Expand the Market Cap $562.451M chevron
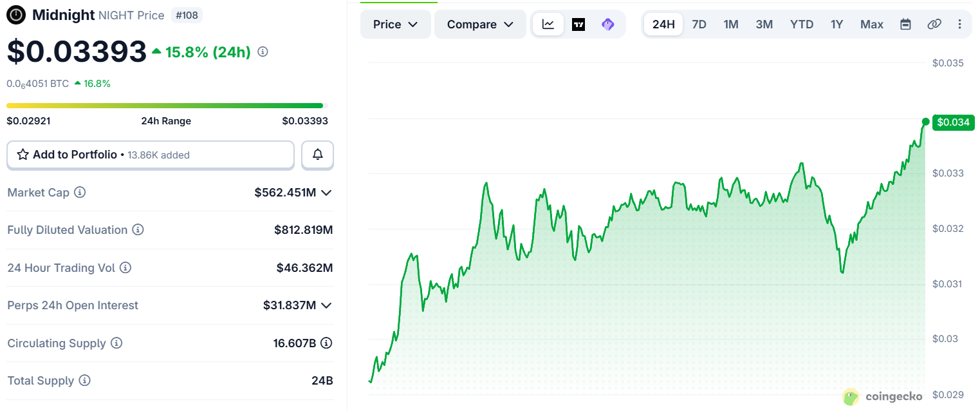980x411 pixels. 327,193
